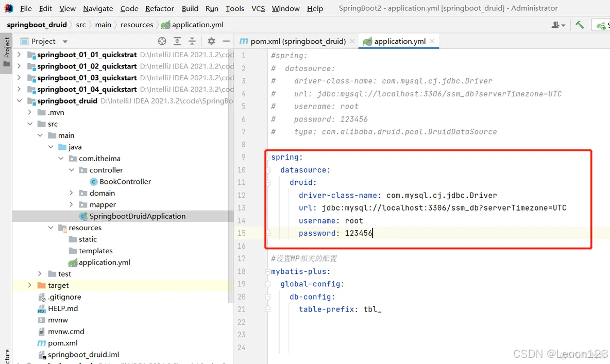This screenshot has height=364, width=610.
Task: Fold the spring block at line 9
Action: coord(268,157)
